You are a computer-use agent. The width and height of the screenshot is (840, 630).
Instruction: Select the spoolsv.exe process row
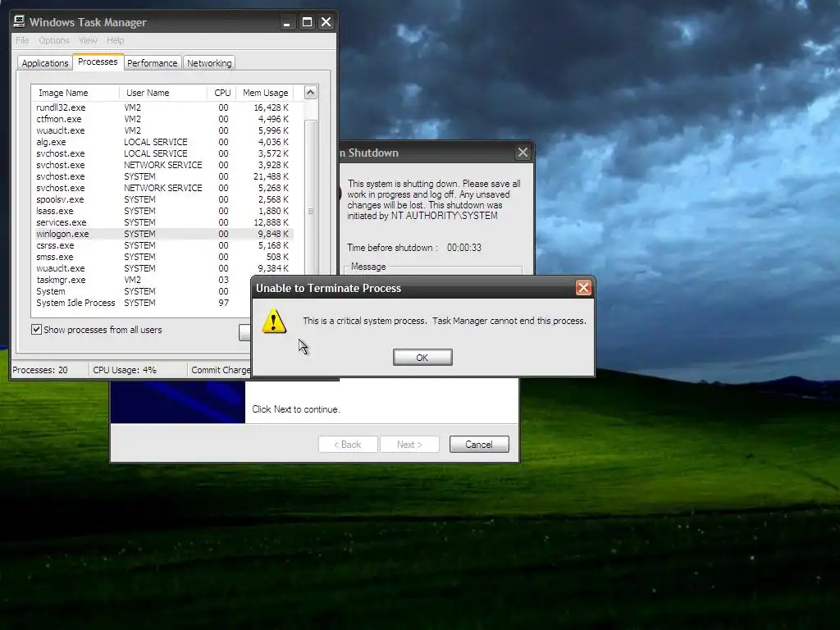pyautogui.click(x=163, y=199)
